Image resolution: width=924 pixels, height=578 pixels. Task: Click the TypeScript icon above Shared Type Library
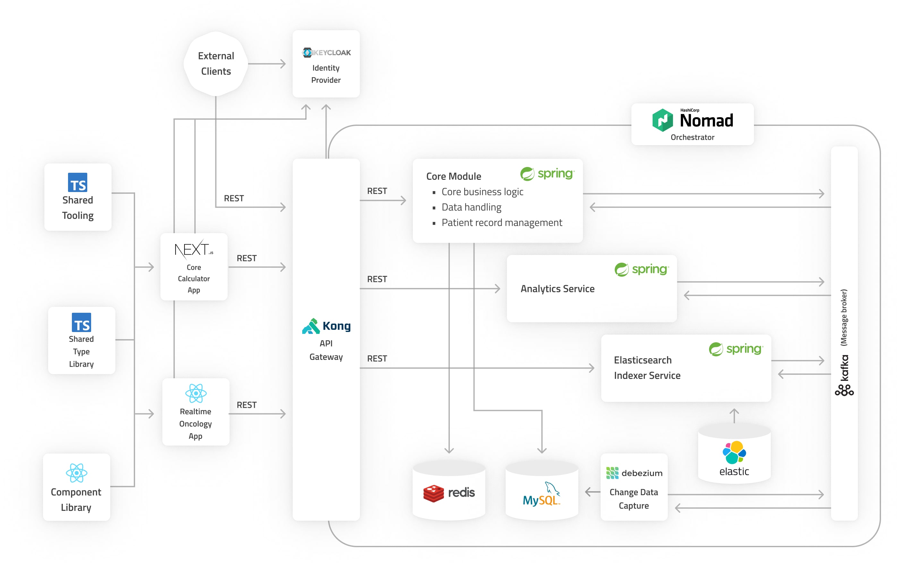click(x=81, y=322)
